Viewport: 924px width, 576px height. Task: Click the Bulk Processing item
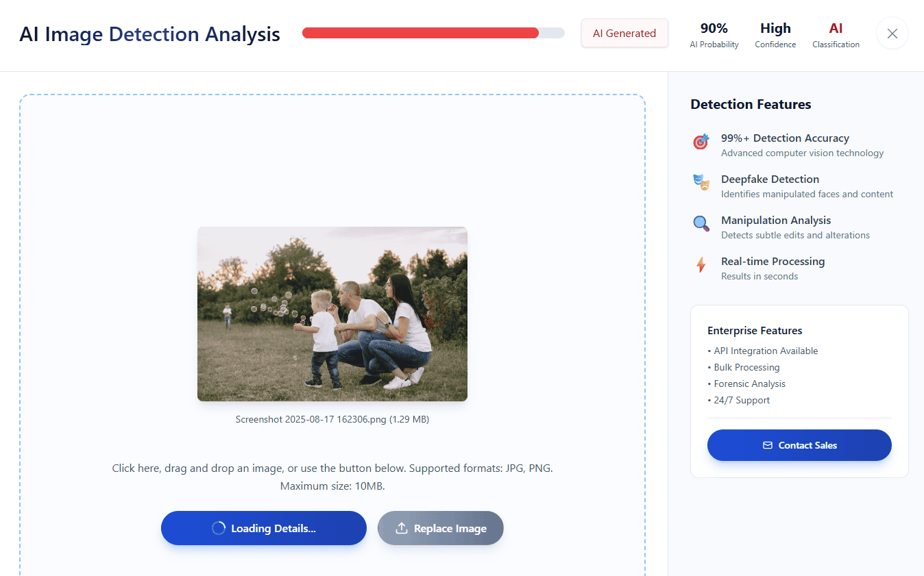pos(744,367)
